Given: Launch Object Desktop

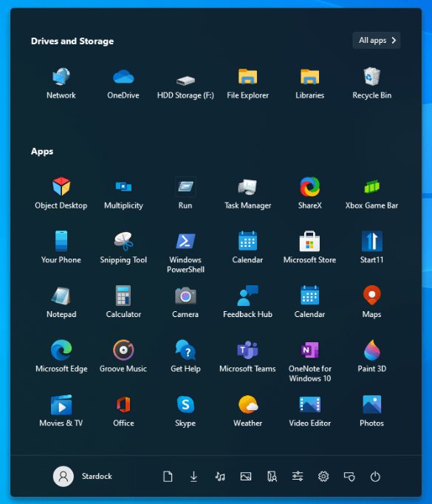Looking at the screenshot, I should (61, 193).
